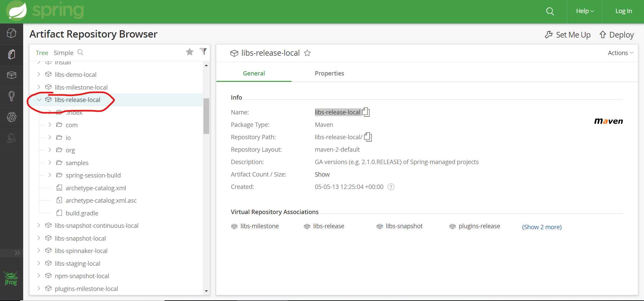Image resolution: width=644 pixels, height=301 pixels.
Task: Expand libs-milestone-local repository
Action: pos(39,87)
